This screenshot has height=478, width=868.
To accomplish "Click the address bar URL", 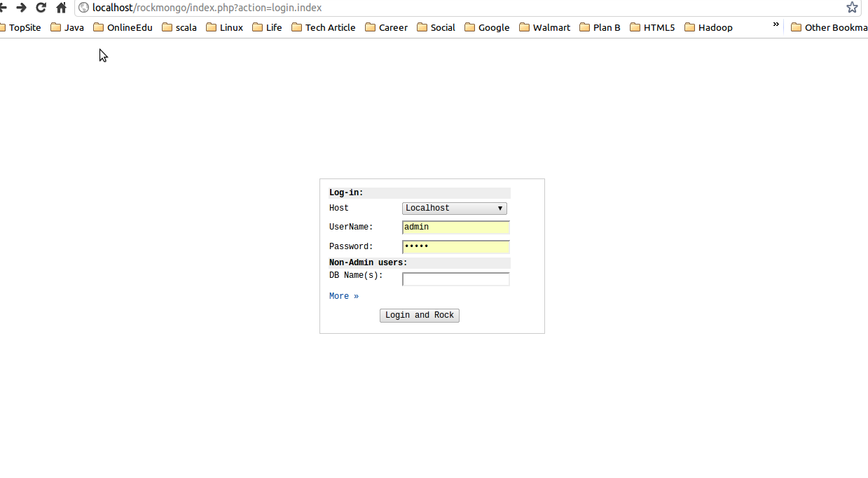I will 207,8.
